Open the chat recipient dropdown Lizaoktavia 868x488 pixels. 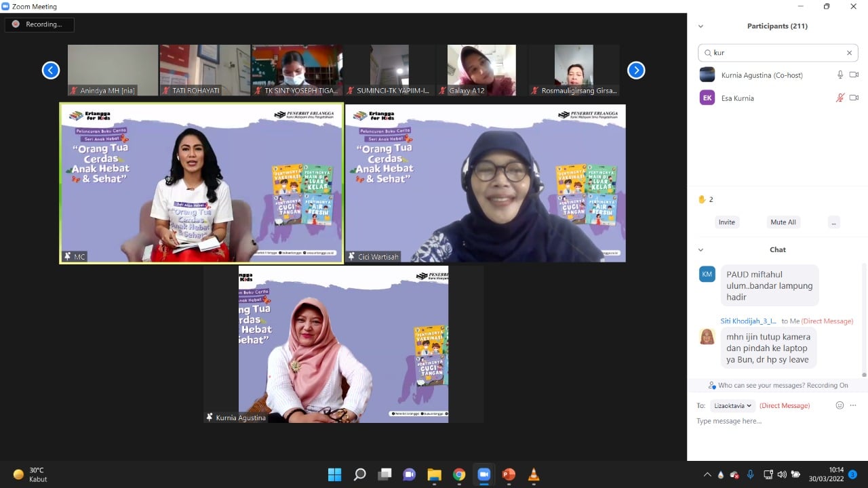click(x=732, y=405)
